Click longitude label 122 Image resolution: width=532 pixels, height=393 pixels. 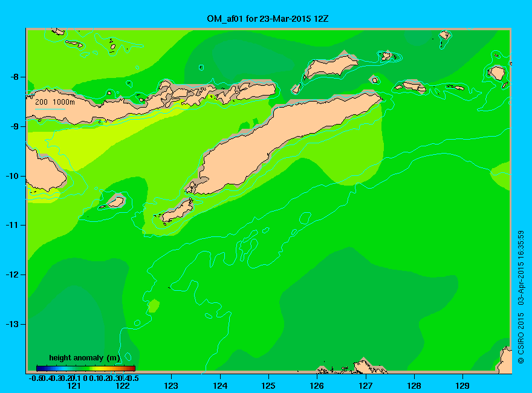(x=123, y=386)
